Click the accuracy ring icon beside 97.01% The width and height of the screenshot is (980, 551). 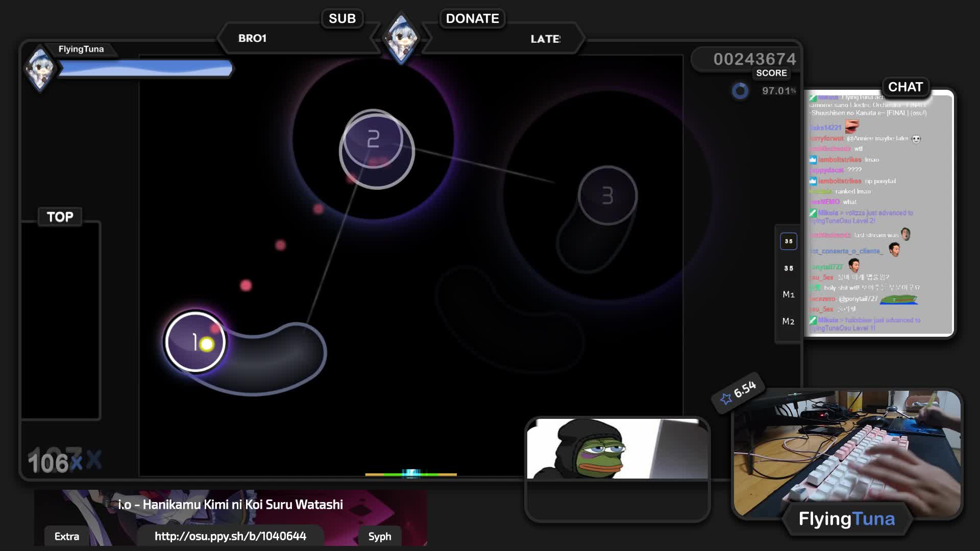click(740, 91)
